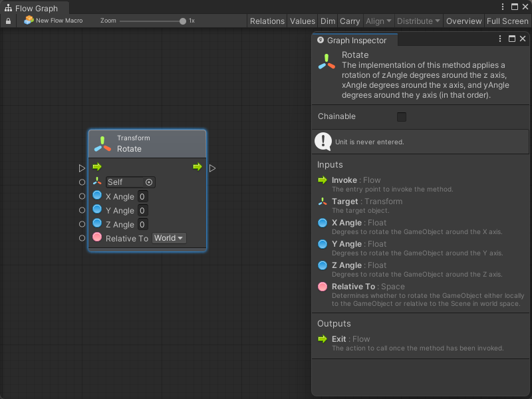Click the warning icon beside 'Unit is never entered'
Screen dimensions: 532x399
(323, 141)
